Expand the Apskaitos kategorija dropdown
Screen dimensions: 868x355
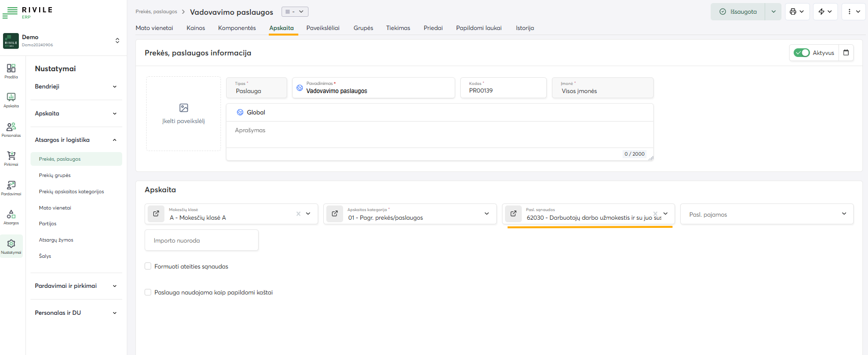486,214
